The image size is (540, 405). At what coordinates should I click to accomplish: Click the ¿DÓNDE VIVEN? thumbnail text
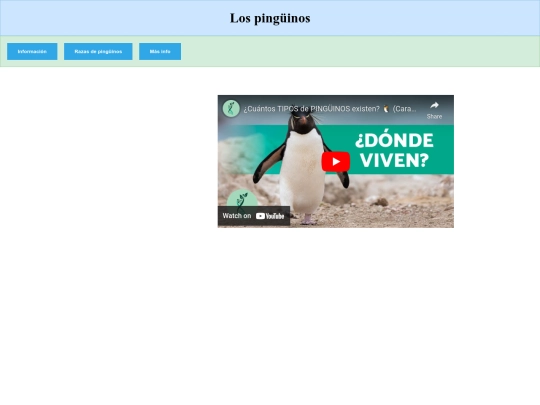pyautogui.click(x=394, y=150)
